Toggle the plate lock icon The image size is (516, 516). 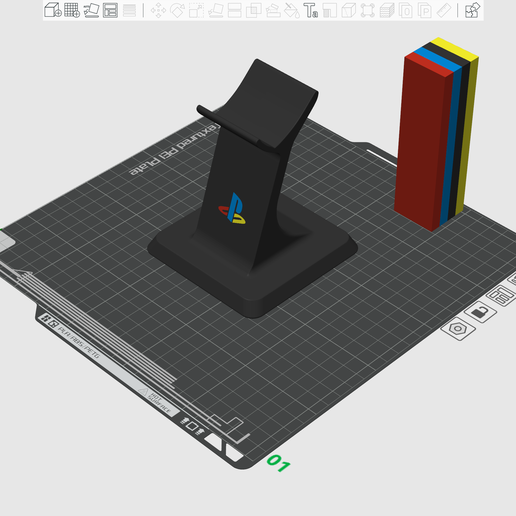(480, 312)
